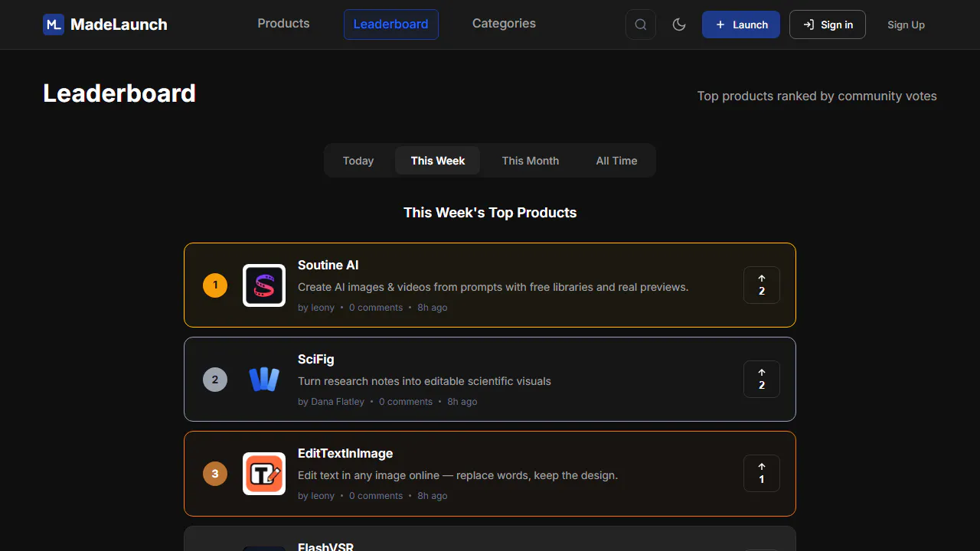Click the This Week's Top Products heading

coord(490,213)
